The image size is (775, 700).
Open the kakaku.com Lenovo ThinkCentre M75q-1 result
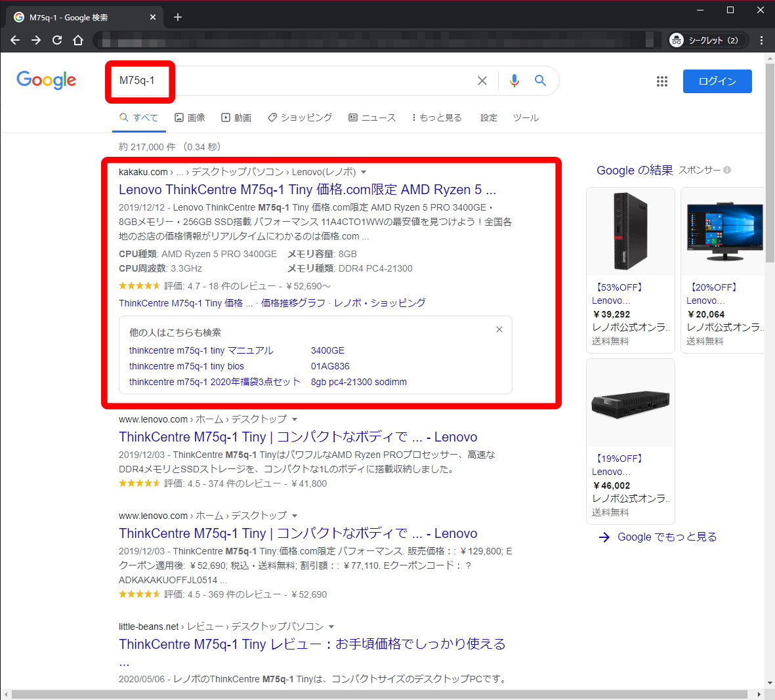(x=307, y=190)
